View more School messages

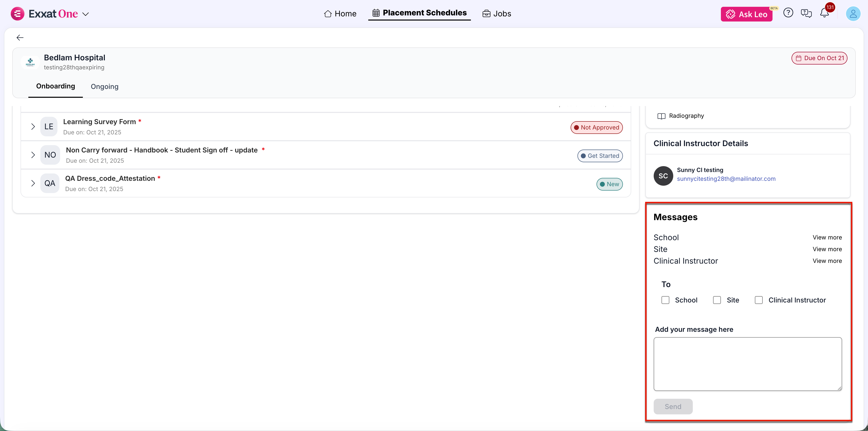827,237
